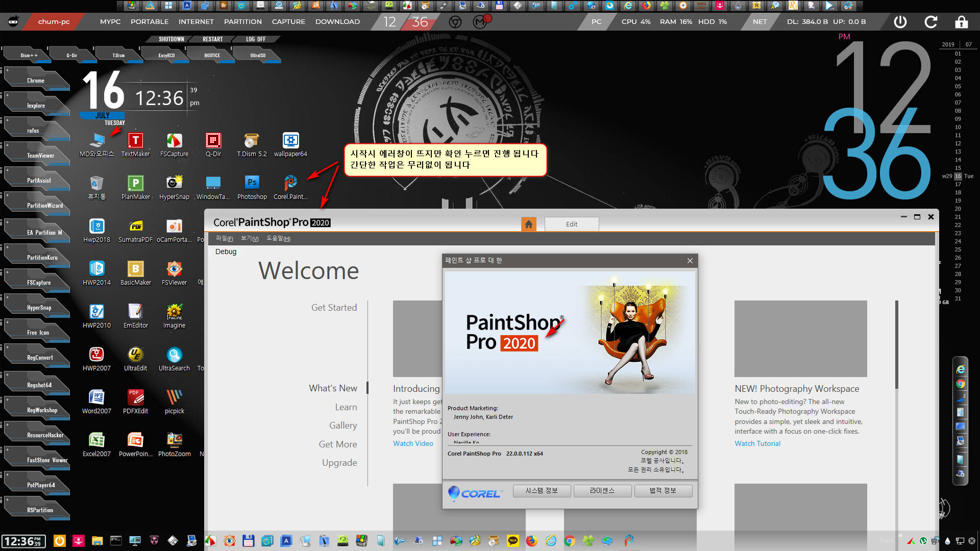
Task: Open the MYPC top bar menu
Action: pyautogui.click(x=110, y=22)
